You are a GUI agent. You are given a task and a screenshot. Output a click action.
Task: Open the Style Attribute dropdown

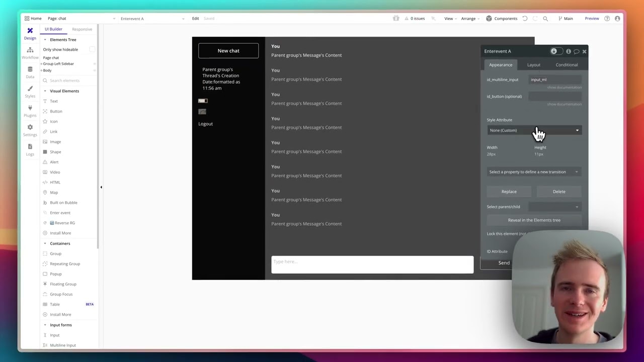pos(534,130)
